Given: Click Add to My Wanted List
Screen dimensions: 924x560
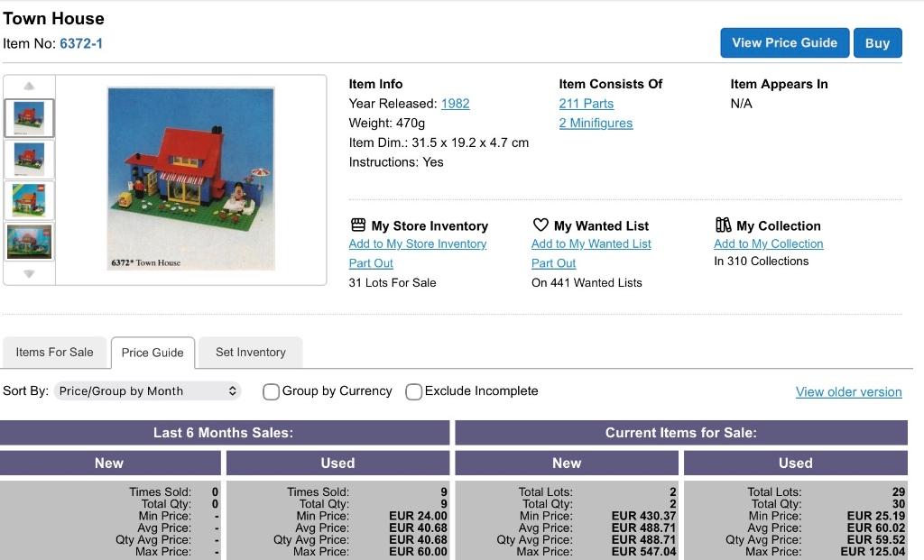Looking at the screenshot, I should pyautogui.click(x=591, y=243).
